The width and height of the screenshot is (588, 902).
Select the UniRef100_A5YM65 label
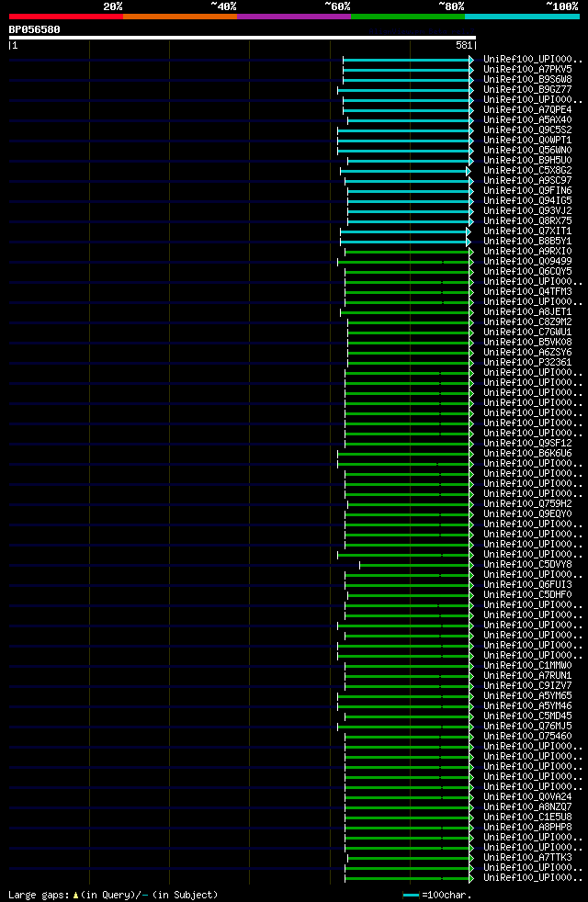coord(527,696)
